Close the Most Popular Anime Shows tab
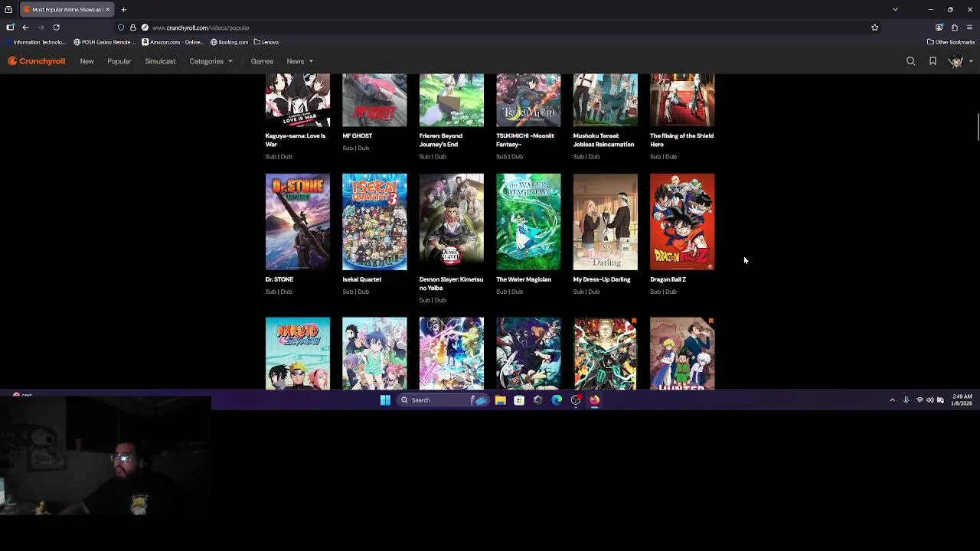This screenshot has height=551, width=980. click(107, 9)
